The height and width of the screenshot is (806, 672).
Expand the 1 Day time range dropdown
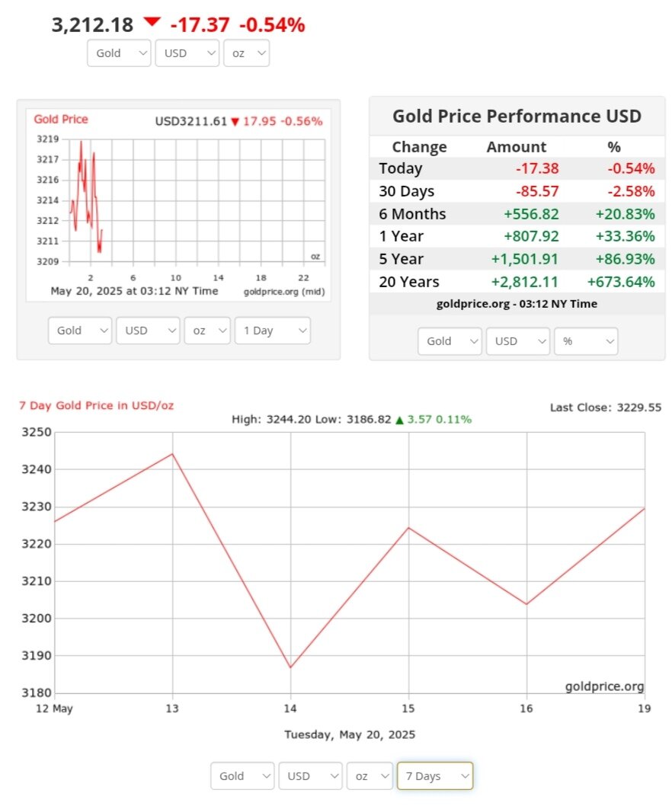pyautogui.click(x=272, y=331)
